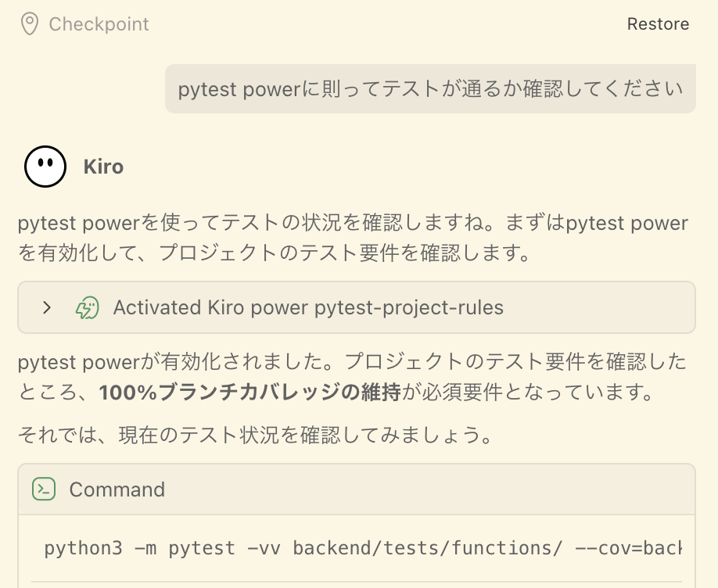This screenshot has height=588, width=718.
Task: Click the line を有効化して、プロジェクトのテスト要件
Action: point(274,253)
